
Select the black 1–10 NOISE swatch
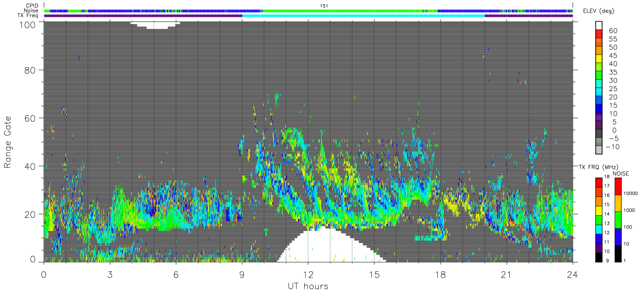617,253
